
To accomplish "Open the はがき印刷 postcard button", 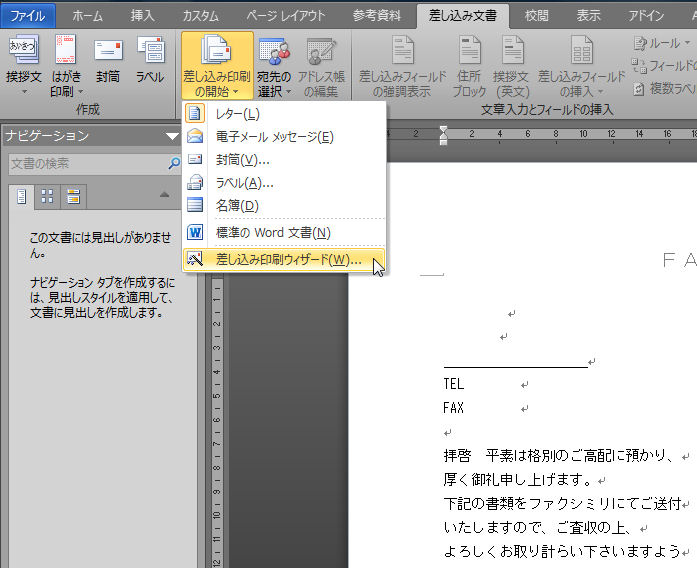I will pyautogui.click(x=66, y=64).
